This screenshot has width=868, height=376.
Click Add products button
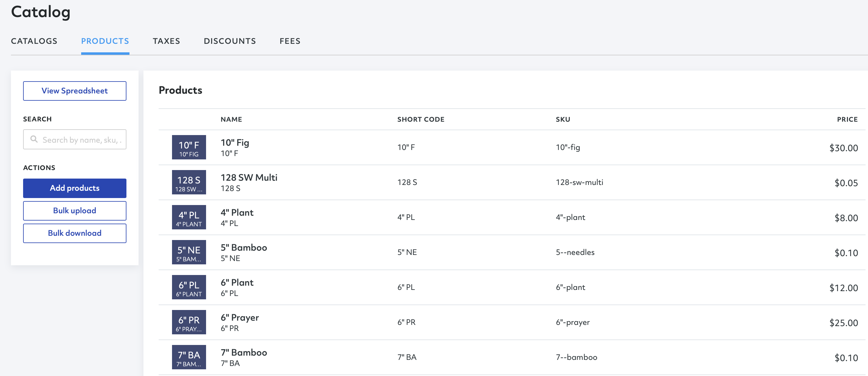point(75,188)
